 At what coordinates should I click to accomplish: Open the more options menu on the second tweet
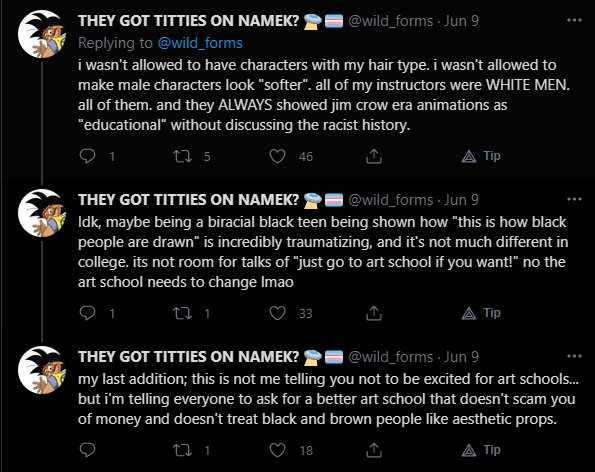point(574,199)
